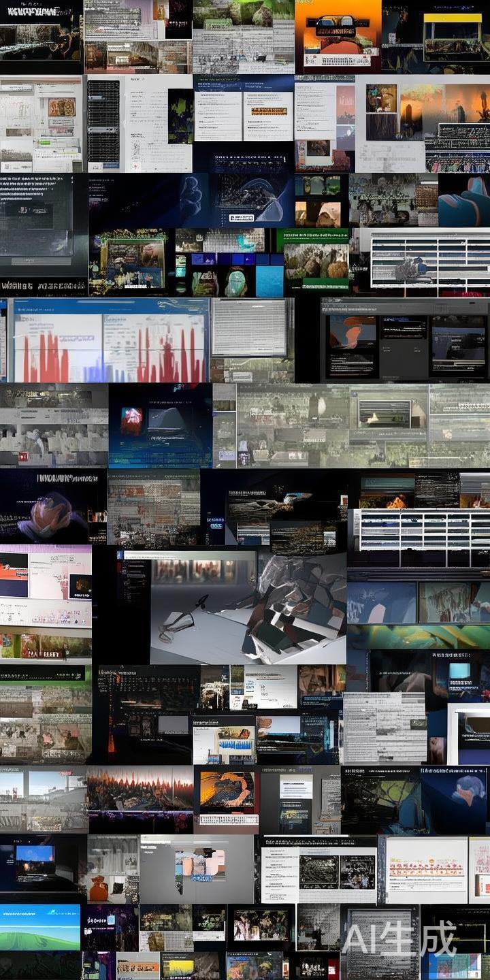Select the pink figure on dark tile
490x980 pixels.
pos(42,514)
